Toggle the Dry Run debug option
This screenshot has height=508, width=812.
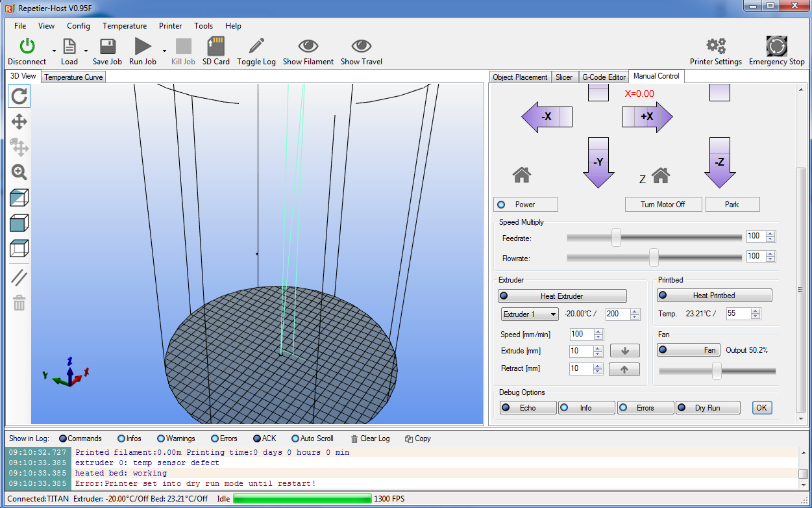click(707, 408)
